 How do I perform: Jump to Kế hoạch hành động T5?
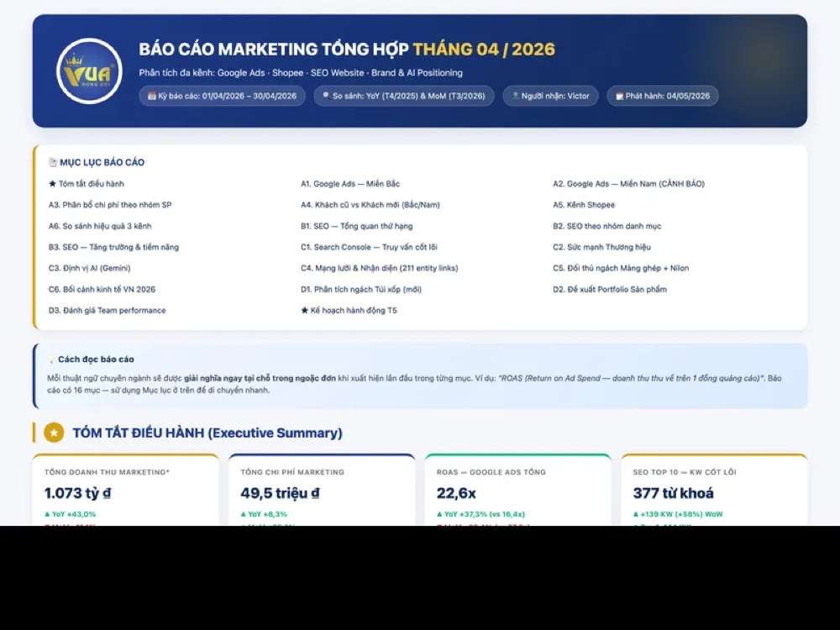click(x=349, y=310)
